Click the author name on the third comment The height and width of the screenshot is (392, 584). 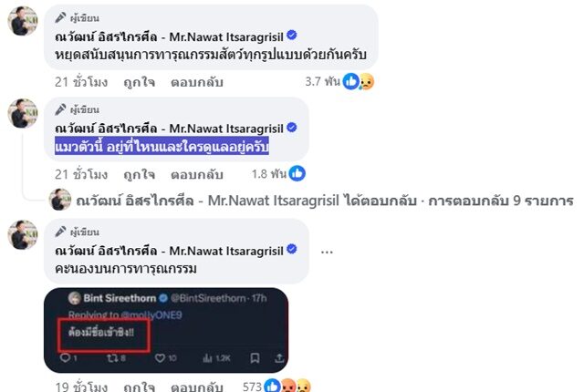coord(169,251)
